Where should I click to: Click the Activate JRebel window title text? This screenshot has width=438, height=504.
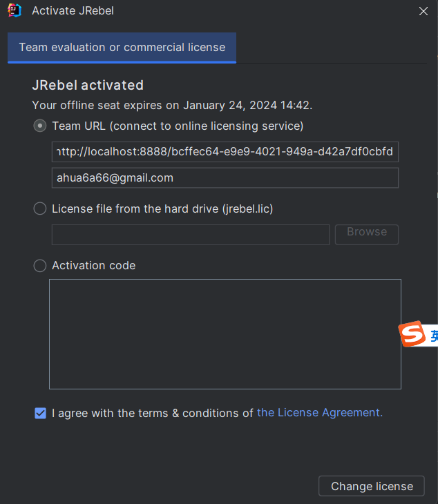coord(73,11)
